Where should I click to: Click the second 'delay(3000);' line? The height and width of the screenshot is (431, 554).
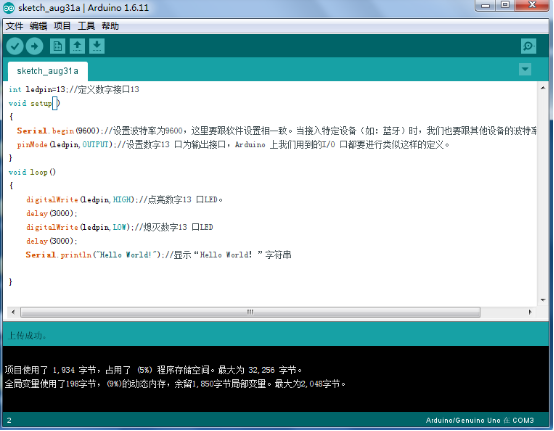(x=52, y=241)
